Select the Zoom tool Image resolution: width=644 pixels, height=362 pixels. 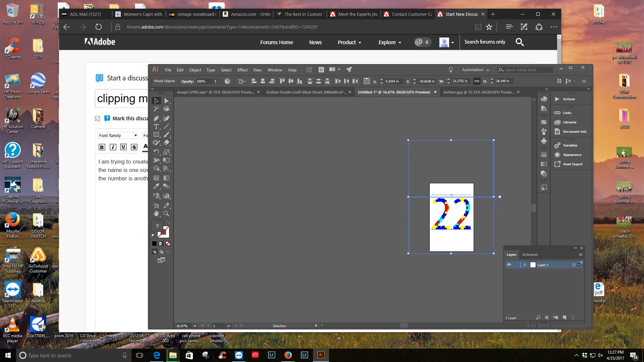click(x=166, y=214)
